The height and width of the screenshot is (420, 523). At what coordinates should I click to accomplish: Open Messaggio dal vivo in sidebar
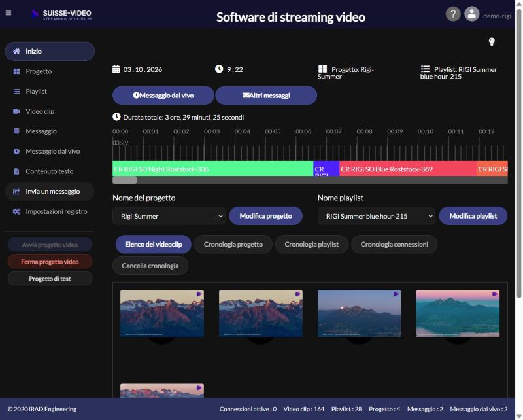coord(50,152)
